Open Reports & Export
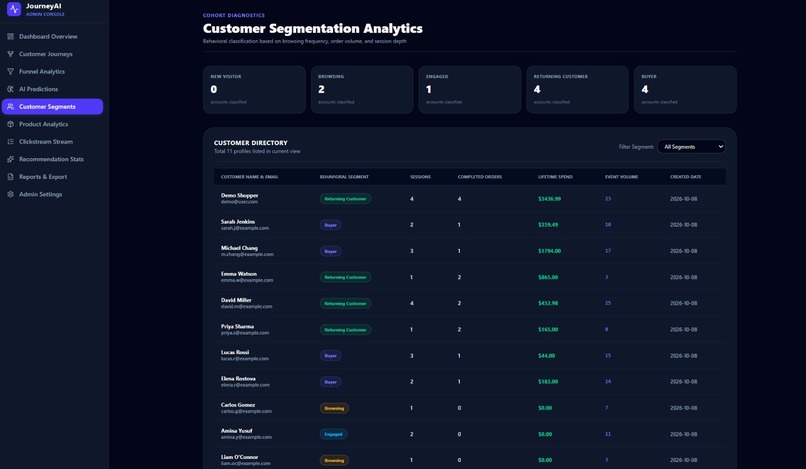Viewport: 806px width, 469px height. [x=52, y=176]
